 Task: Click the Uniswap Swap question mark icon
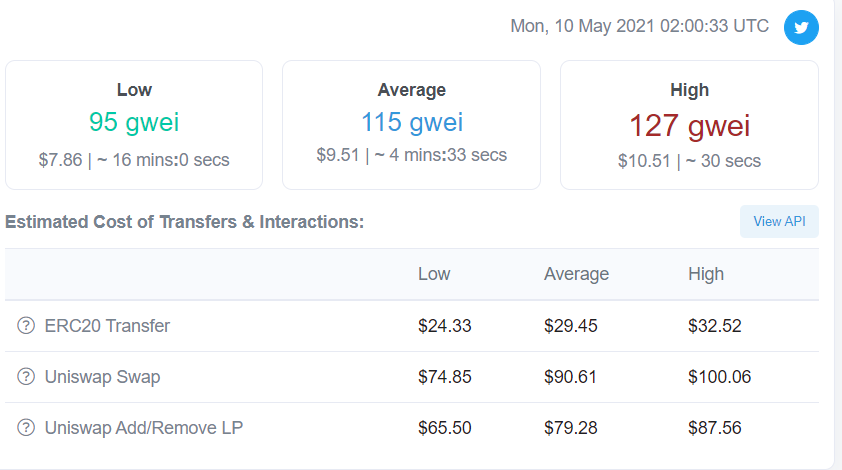(26, 377)
